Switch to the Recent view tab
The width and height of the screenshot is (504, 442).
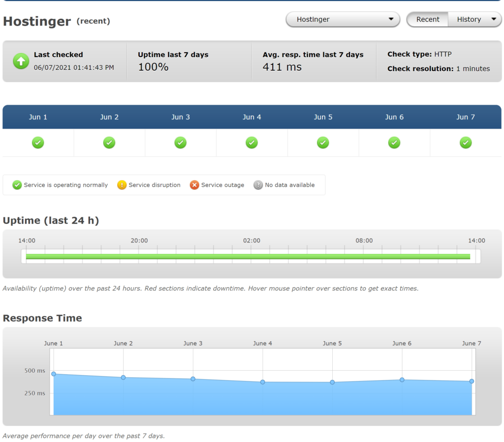pos(428,20)
